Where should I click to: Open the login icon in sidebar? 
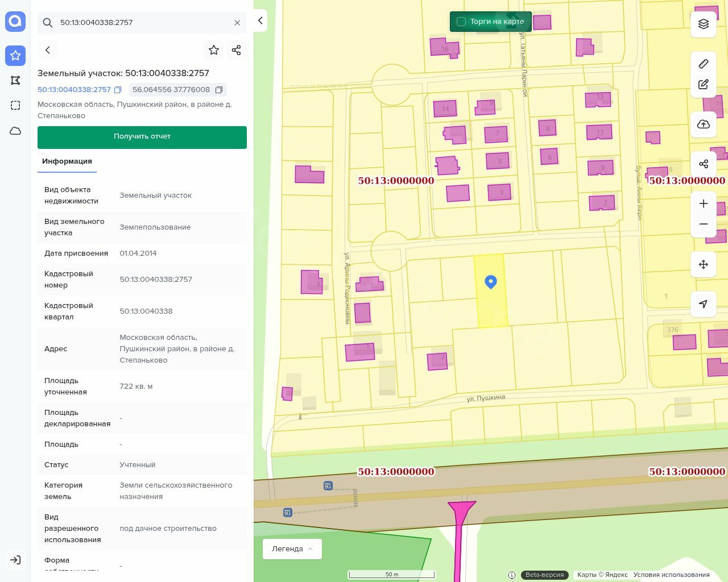click(15, 560)
